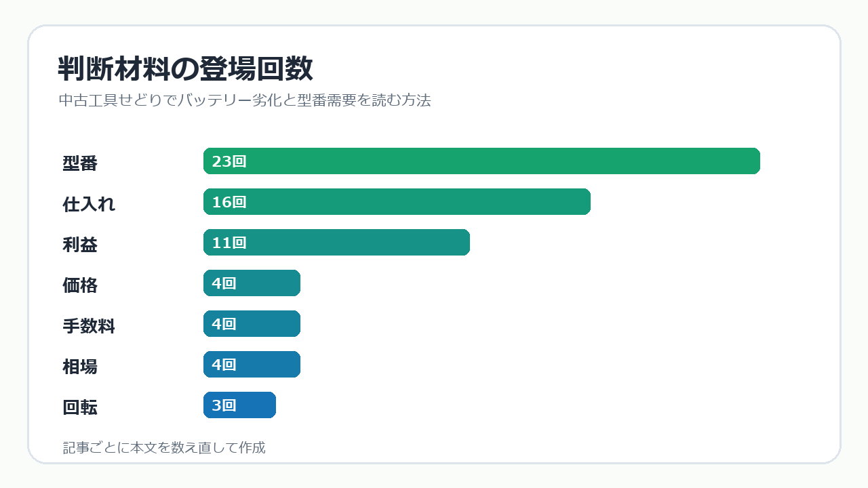The image size is (868, 488).
Task: Click the 仕入れ row label
Action: [89, 204]
